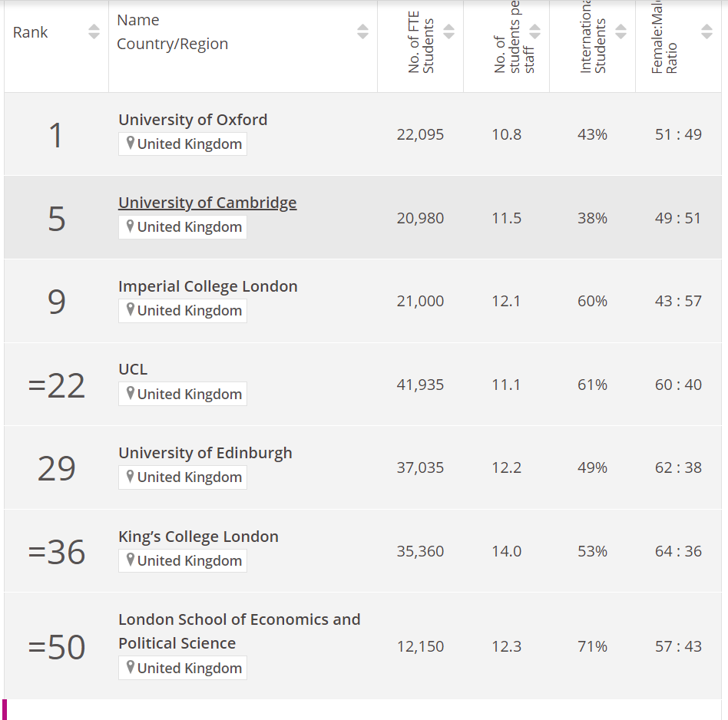Click United Kingdom tag under Cambridge
728x720 pixels.
pos(189,227)
